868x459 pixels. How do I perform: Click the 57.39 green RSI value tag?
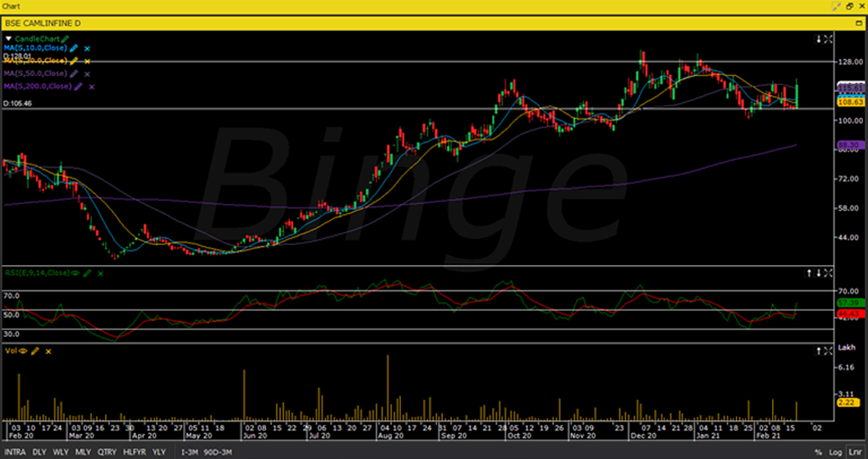[850, 303]
